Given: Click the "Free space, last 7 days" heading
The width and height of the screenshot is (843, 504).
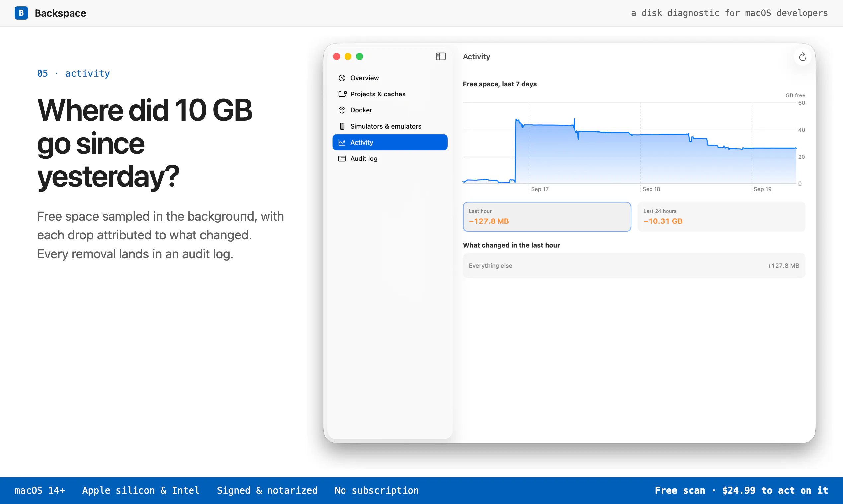Looking at the screenshot, I should coord(500,84).
